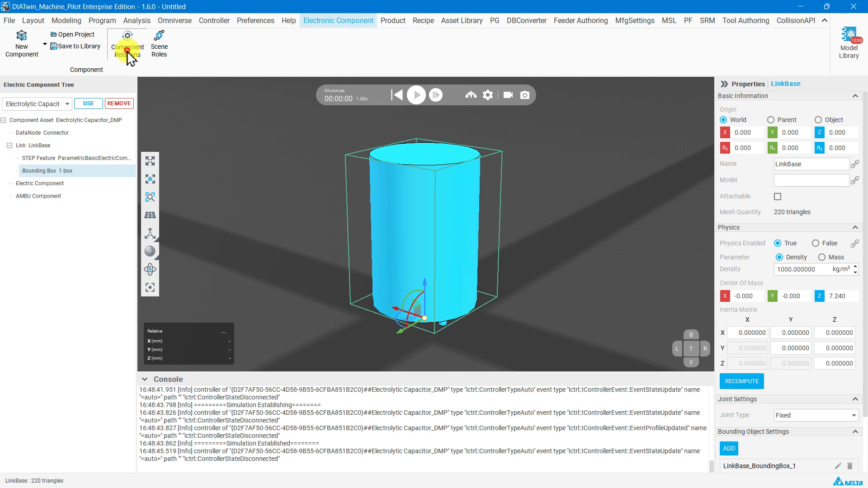Screen dimensions: 868x488
Task: Delete LinkBase_BoundingBox_1 with trash icon
Action: click(x=850, y=466)
